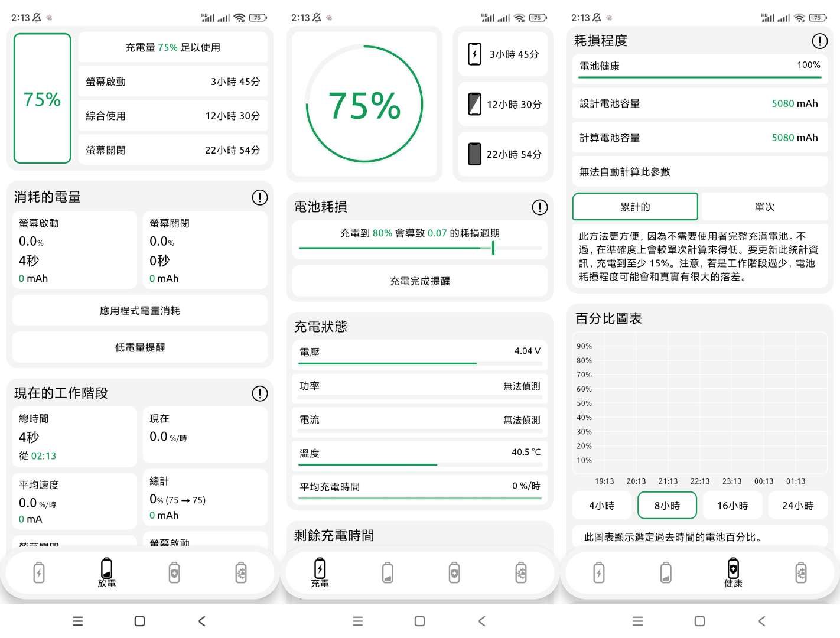The width and height of the screenshot is (840, 638).
Task: Tap charging battery icon in right nav bar
Action: (x=599, y=572)
